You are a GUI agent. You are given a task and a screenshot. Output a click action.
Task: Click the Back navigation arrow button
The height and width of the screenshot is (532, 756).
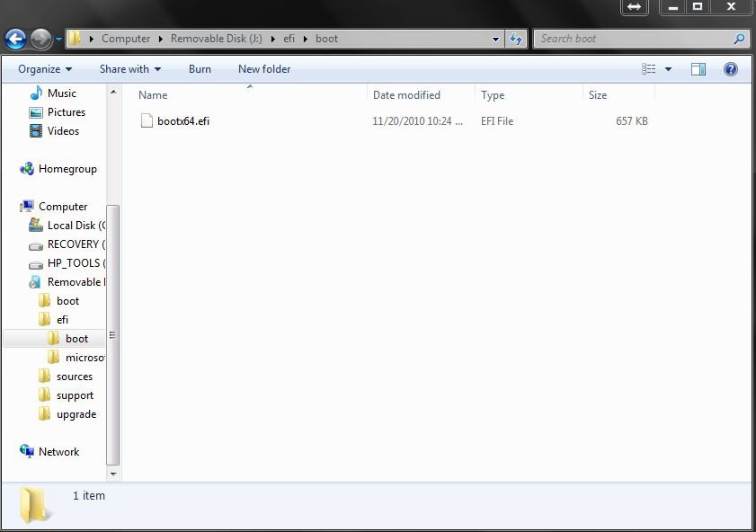(x=15, y=39)
